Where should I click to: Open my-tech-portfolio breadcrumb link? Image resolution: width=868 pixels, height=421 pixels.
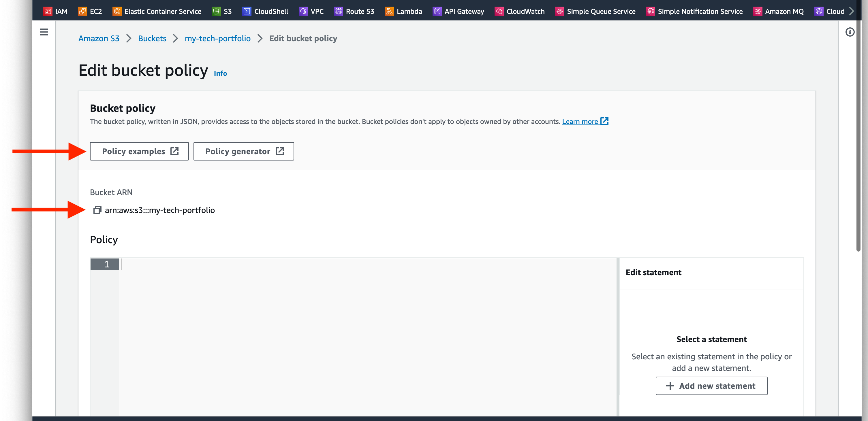218,38
